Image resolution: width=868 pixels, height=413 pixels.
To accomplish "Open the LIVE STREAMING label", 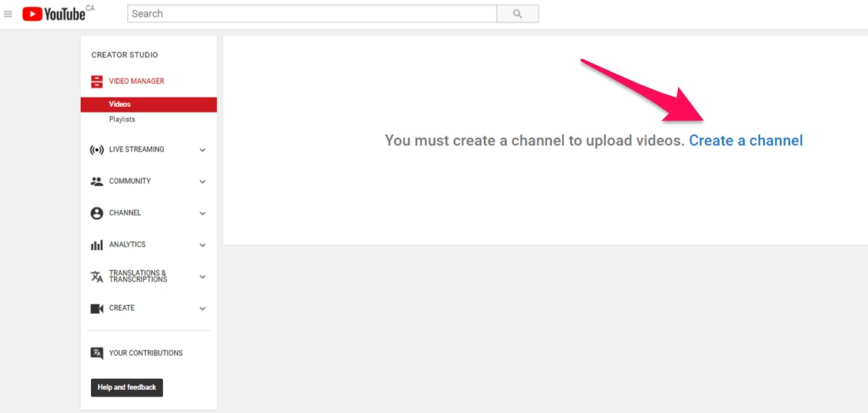I will 137,149.
